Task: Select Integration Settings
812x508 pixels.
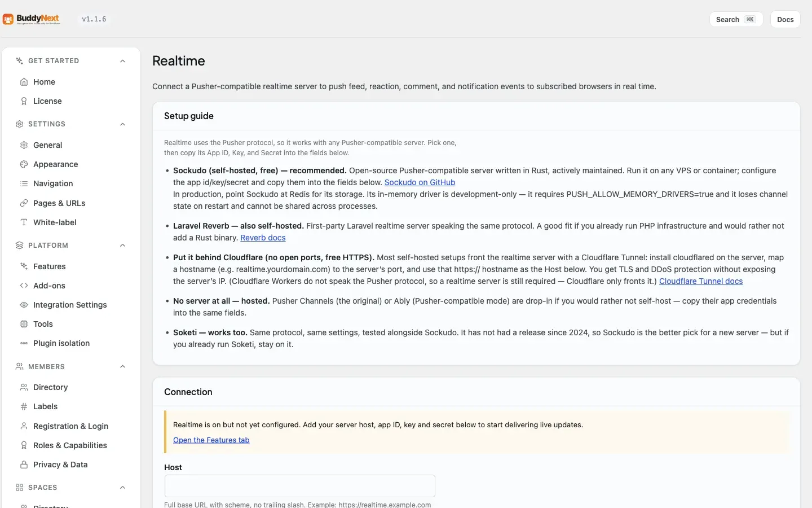Action: coord(71,305)
